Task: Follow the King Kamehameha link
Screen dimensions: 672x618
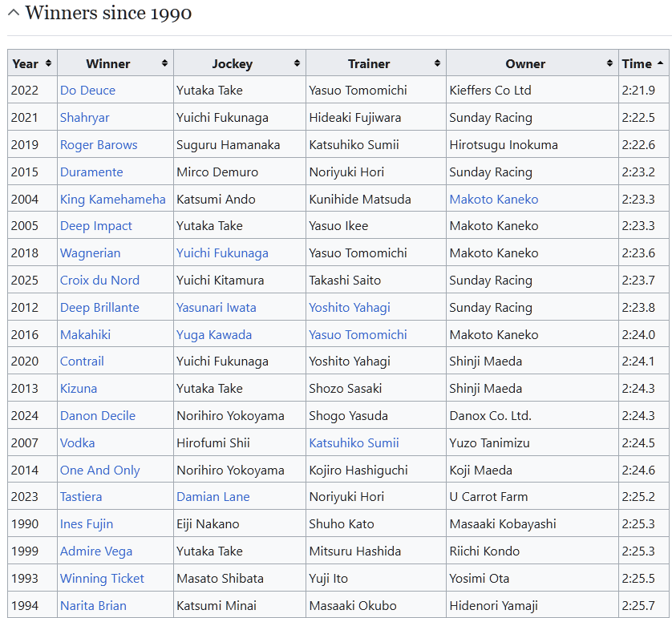Action: coord(112,200)
